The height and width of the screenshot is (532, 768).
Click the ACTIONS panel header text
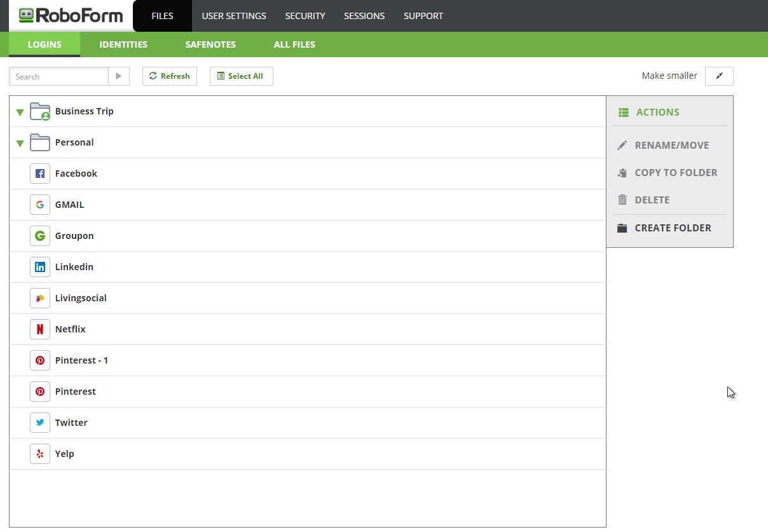658,113
